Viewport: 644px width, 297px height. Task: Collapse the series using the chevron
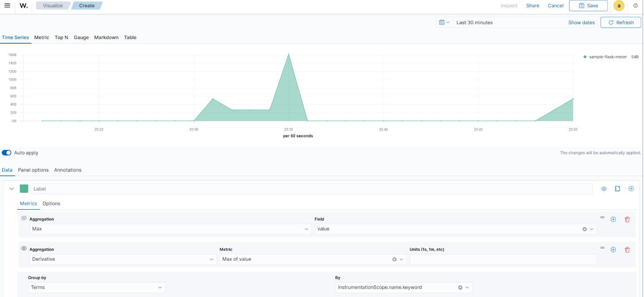coord(12,189)
